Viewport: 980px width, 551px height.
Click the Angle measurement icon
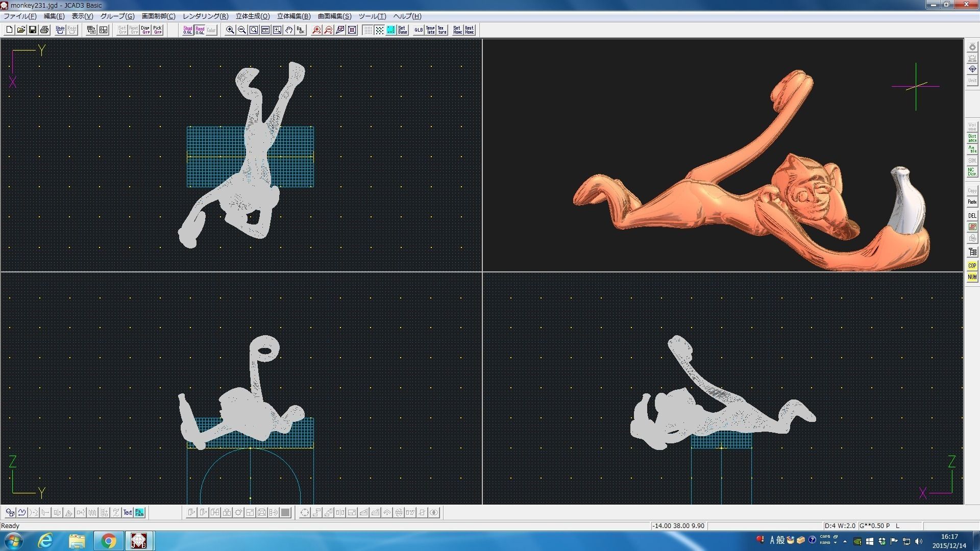[x=972, y=149]
